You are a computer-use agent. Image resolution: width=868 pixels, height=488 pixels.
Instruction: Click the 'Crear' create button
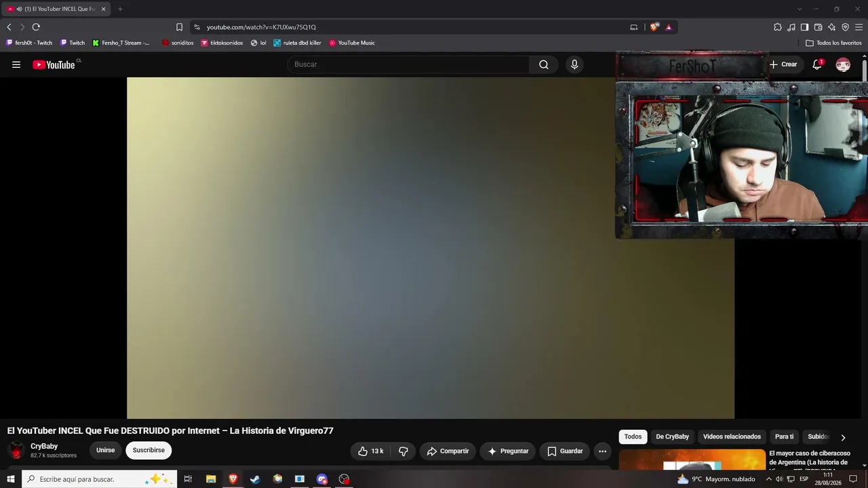coord(783,64)
